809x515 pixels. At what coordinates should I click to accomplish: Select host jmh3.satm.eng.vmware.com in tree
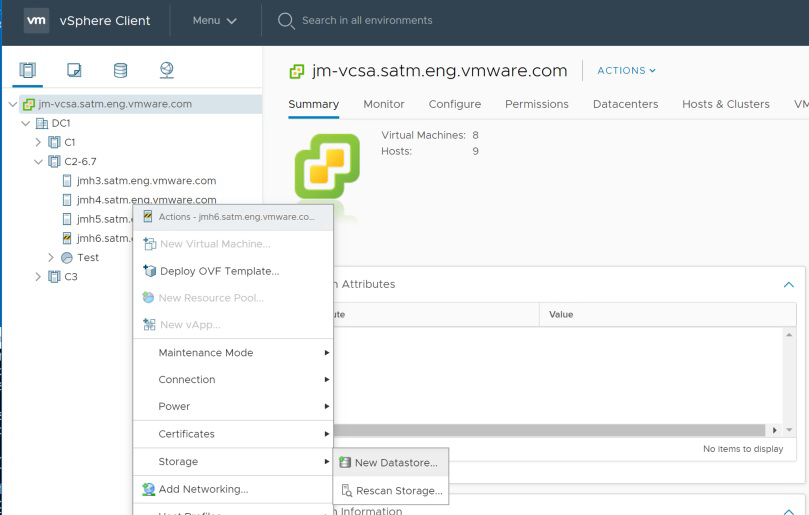coord(146,181)
